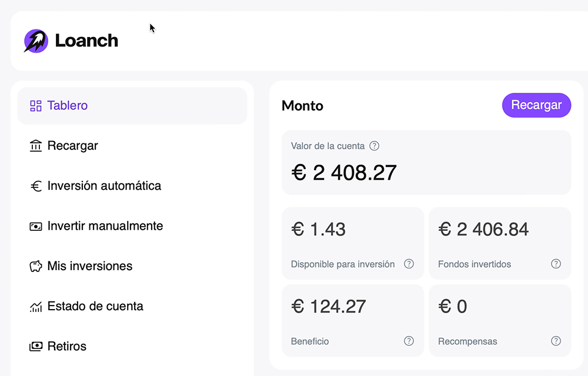
Task: Click help icon next to Valor de la cuenta
Action: point(374,146)
